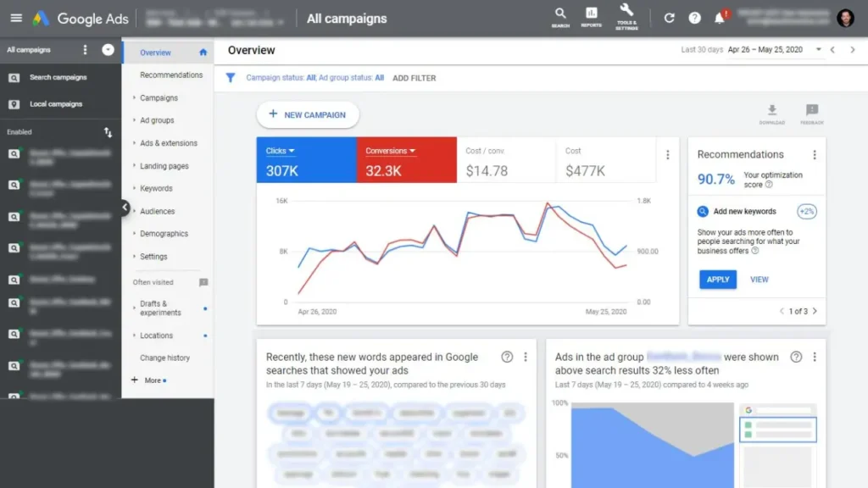Open the notifications bell

pyautogui.click(x=720, y=18)
